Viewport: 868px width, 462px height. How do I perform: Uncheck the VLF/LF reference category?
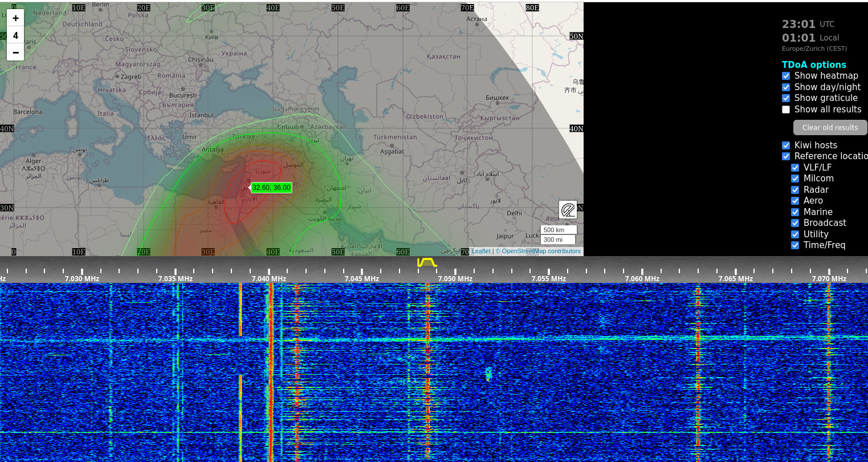pyautogui.click(x=795, y=168)
